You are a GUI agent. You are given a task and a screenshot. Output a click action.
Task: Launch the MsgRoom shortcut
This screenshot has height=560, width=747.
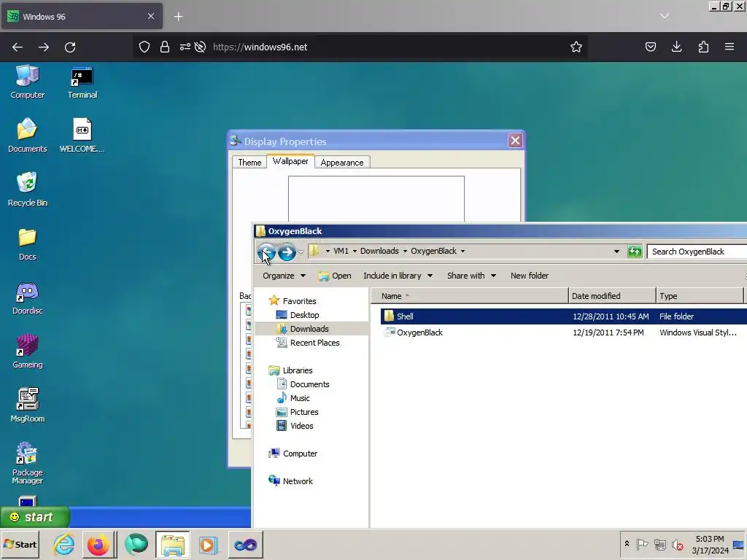(x=27, y=405)
